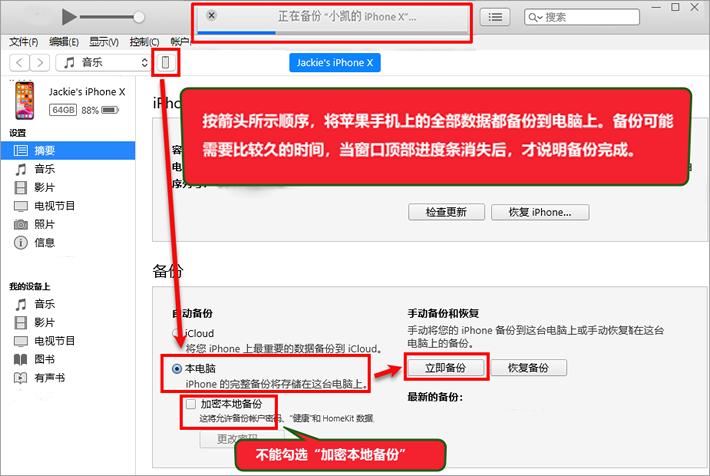Open the list view icon button
Image resolution: width=710 pixels, height=476 pixels.
pyautogui.click(x=494, y=17)
